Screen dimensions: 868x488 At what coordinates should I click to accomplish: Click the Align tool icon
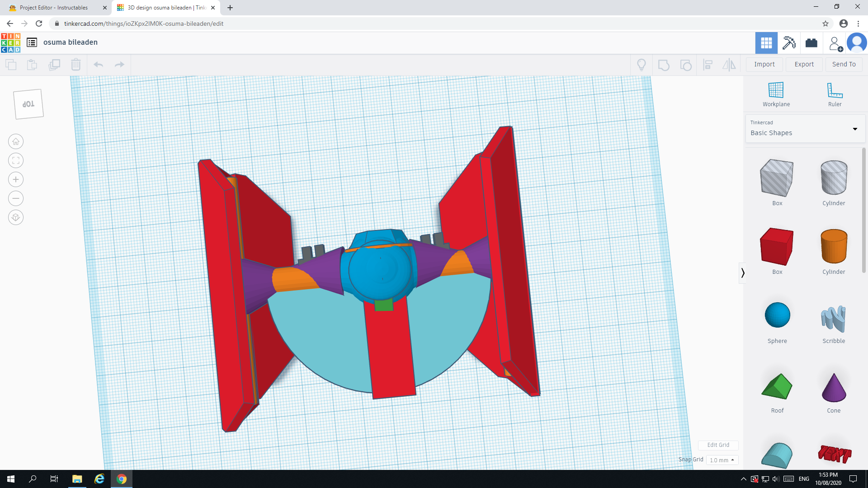(708, 65)
